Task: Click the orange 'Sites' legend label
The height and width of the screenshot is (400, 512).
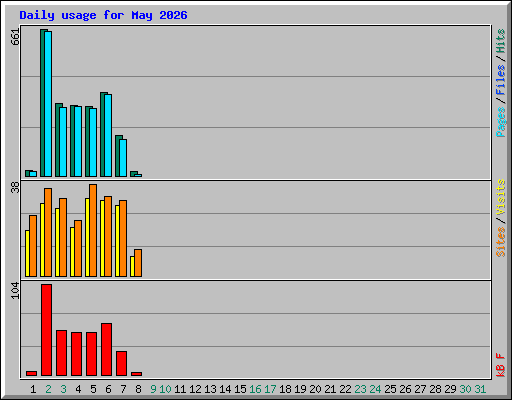Action: click(x=500, y=242)
